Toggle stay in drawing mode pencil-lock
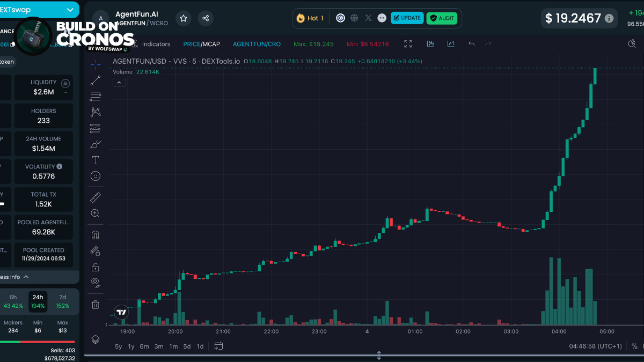The height and width of the screenshot is (362, 644). point(96,250)
